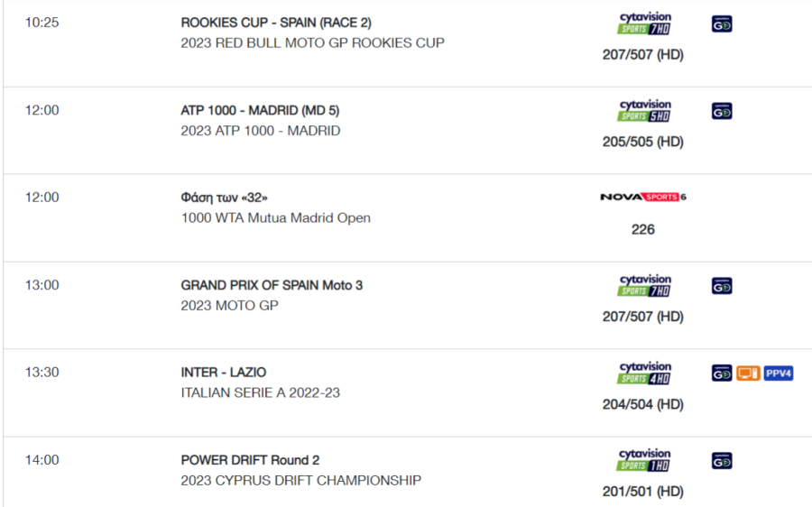Click channel number 204/504 (HD)
812x507 pixels.
click(643, 404)
